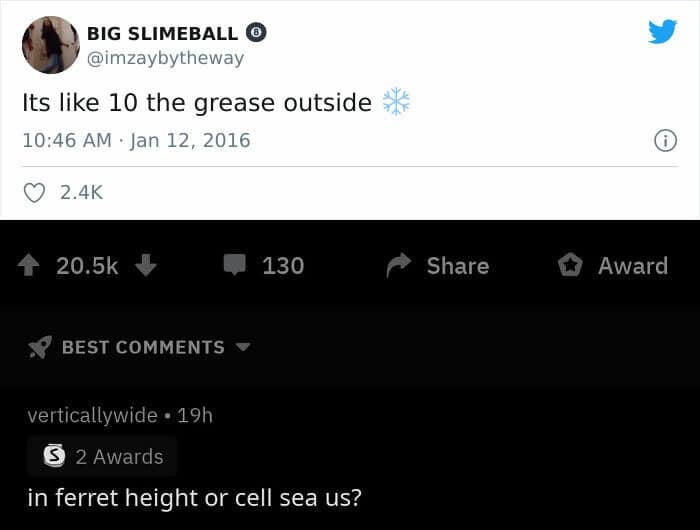This screenshot has height=530, width=700.
Task: Click the Award button label
Action: (633, 266)
